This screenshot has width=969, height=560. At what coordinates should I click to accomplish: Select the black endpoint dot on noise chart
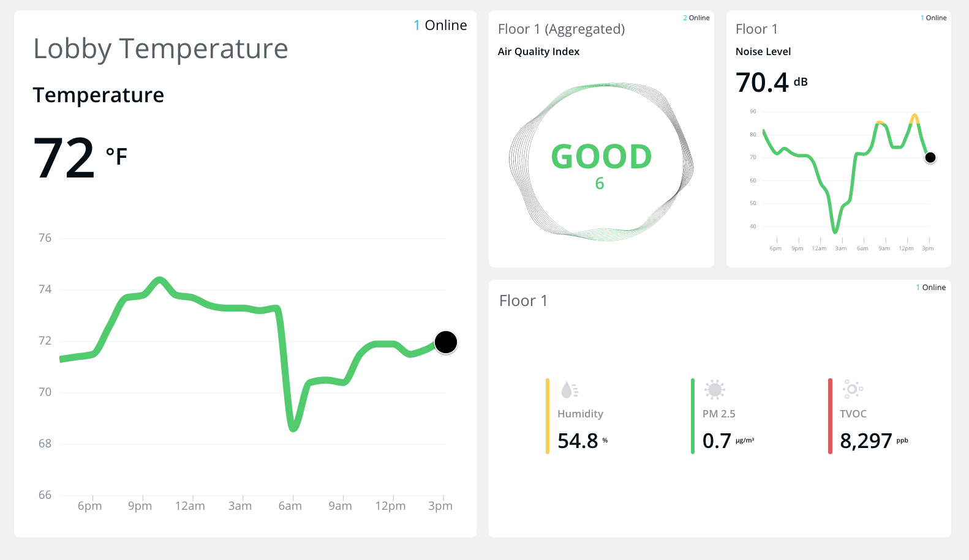click(x=930, y=158)
